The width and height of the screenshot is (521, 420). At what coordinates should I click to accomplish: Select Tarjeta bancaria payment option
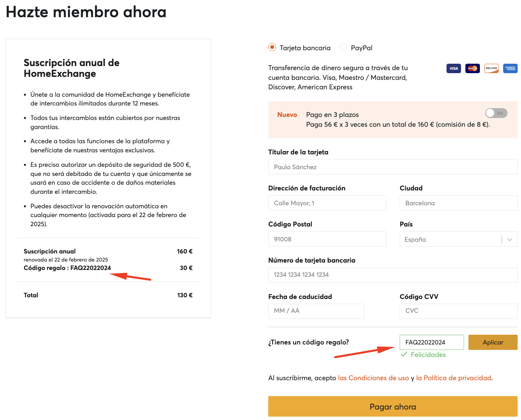tap(272, 48)
